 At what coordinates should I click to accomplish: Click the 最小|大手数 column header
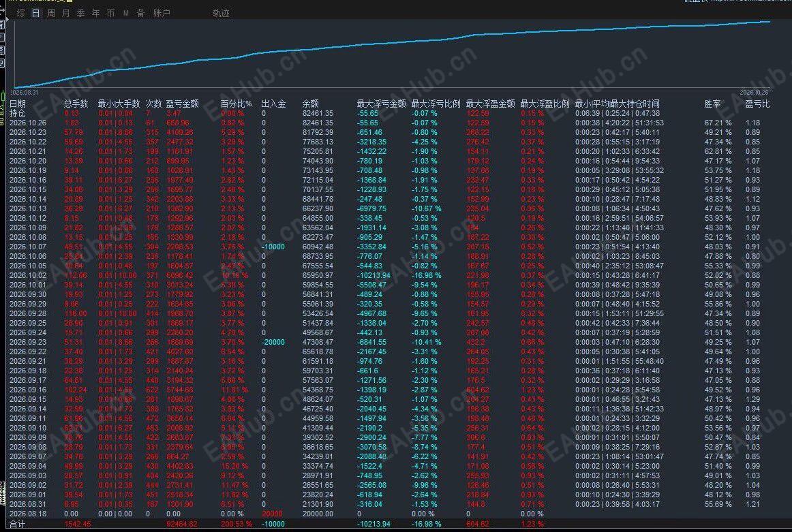(119, 104)
